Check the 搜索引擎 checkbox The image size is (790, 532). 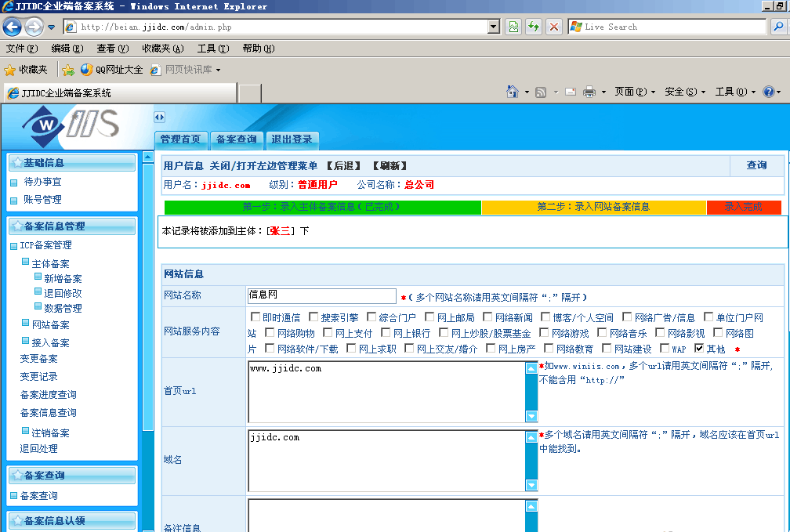(313, 317)
